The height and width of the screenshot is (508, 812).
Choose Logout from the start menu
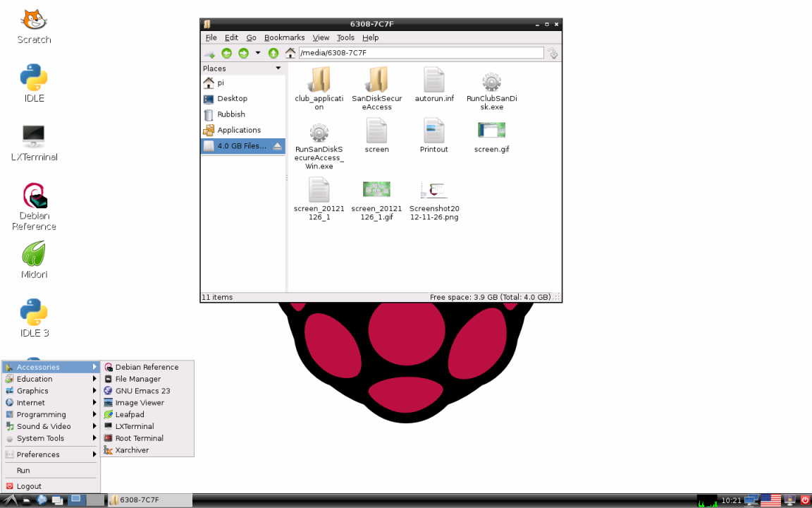point(51,486)
